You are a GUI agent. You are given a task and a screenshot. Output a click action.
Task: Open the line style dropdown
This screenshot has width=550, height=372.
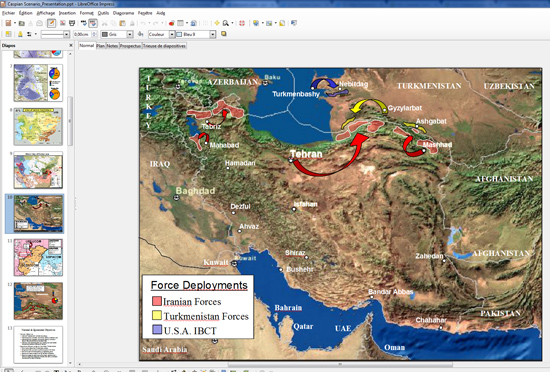tap(66, 34)
